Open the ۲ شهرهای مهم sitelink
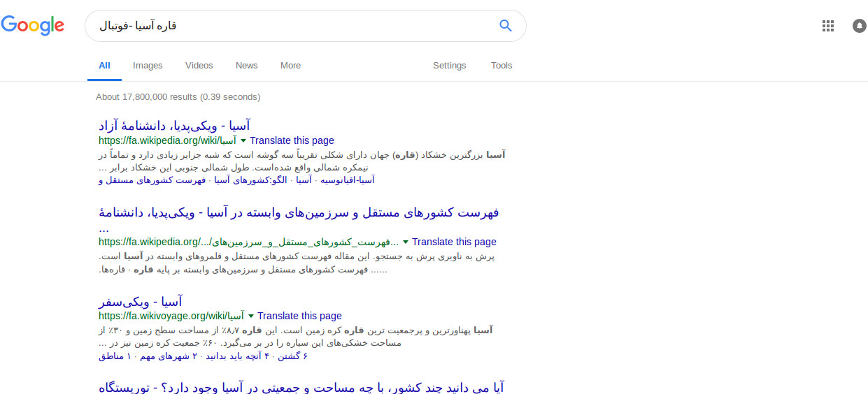The width and height of the screenshot is (868, 394). click(x=168, y=356)
